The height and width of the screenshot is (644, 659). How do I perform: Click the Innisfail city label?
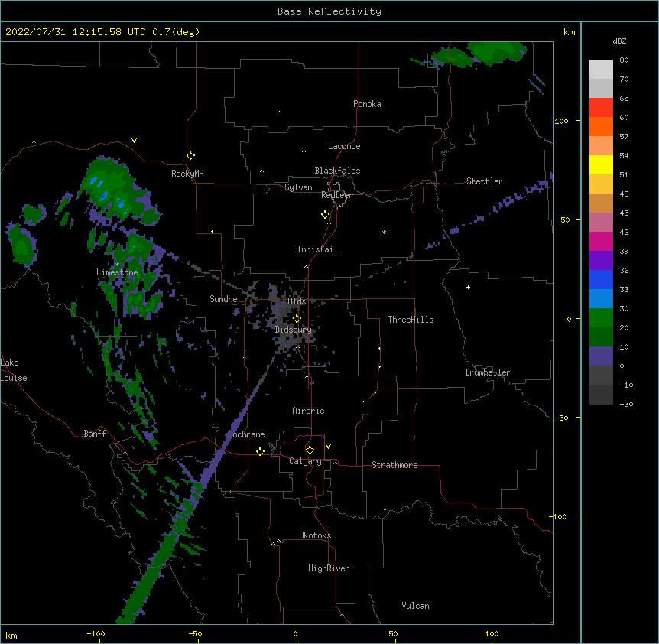317,249
